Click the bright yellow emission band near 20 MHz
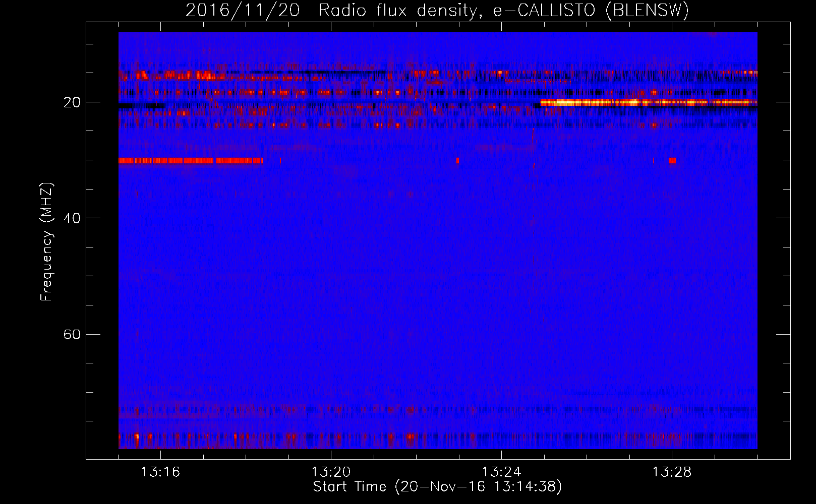This screenshot has width=816, height=504. [x=649, y=102]
